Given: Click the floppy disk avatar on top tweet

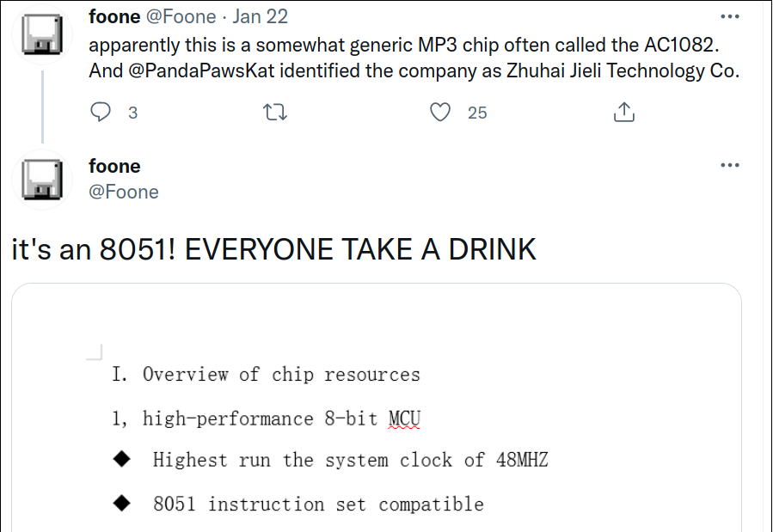Looking at the screenshot, I should pyautogui.click(x=41, y=37).
